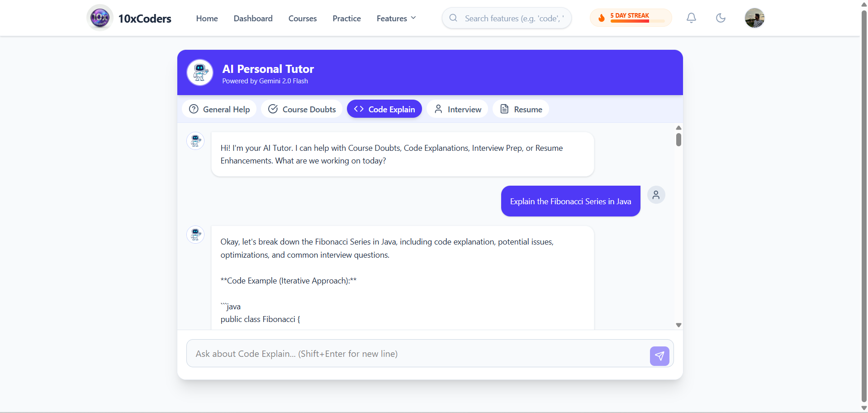Select the General Help tab
Image resolution: width=868 pixels, height=413 pixels.
[219, 109]
